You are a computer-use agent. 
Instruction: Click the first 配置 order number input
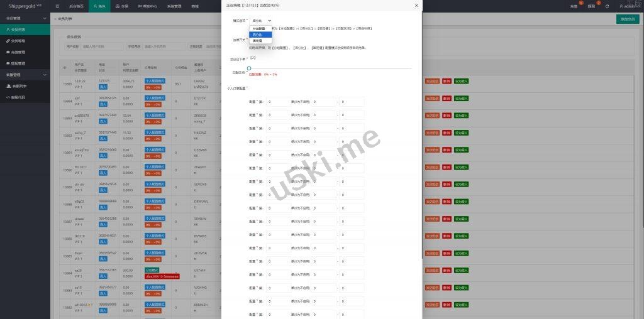pos(277,101)
